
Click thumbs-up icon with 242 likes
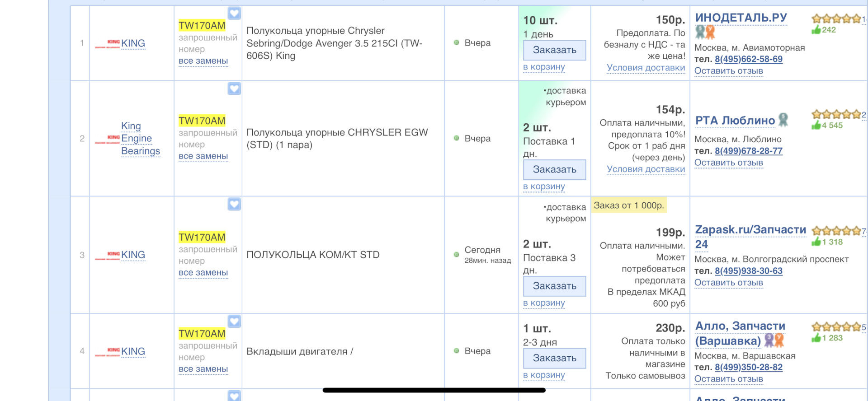click(x=816, y=30)
